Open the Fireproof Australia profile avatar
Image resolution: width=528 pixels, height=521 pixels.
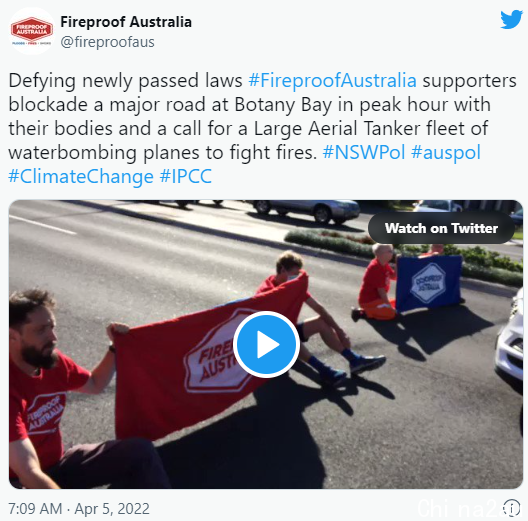(32, 31)
